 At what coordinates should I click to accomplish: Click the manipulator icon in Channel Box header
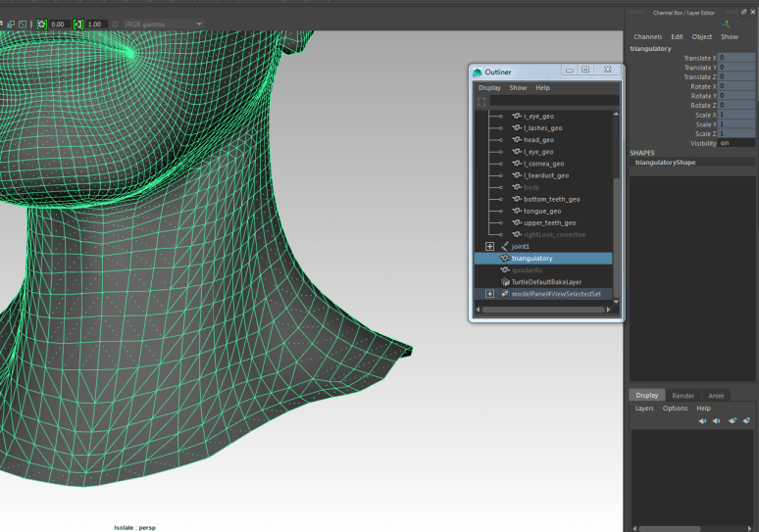coord(727,24)
